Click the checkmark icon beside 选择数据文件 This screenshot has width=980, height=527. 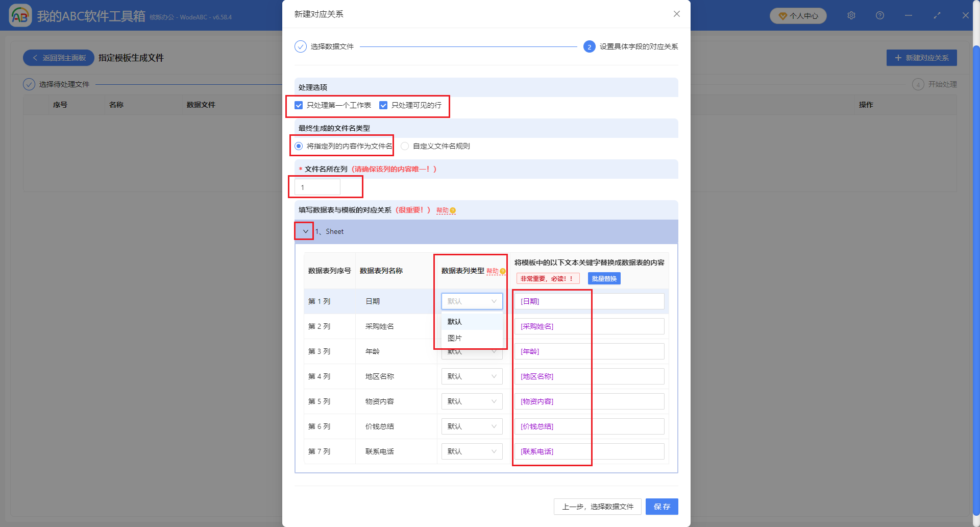(300, 46)
